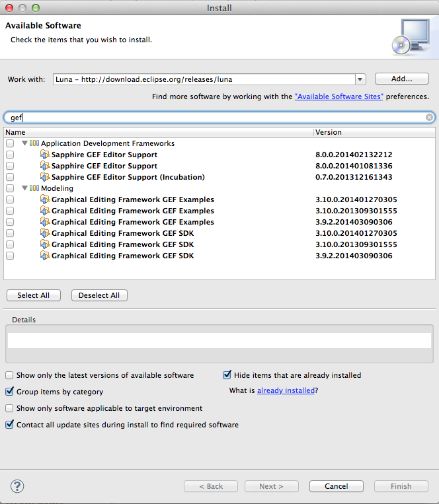Check GEF Examples version 3.10.0.201309301555
Image resolution: width=439 pixels, height=504 pixels.
tap(10, 211)
